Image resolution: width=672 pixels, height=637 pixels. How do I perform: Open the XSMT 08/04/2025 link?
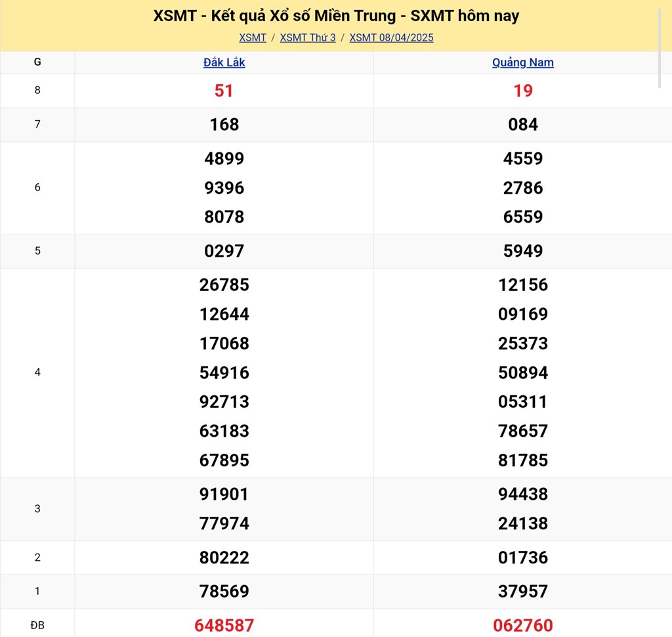[x=391, y=37]
